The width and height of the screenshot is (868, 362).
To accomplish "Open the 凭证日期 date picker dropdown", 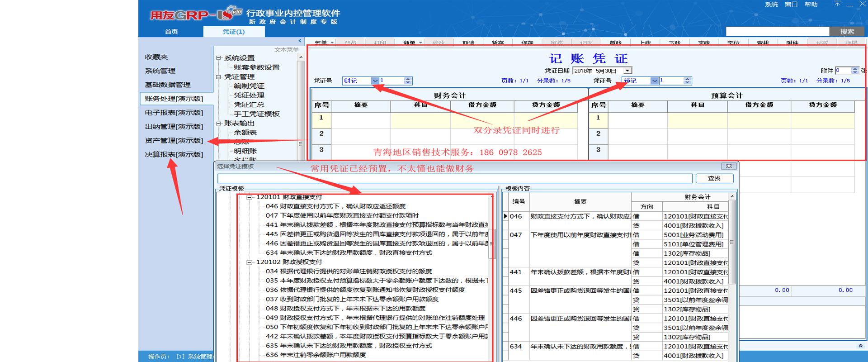I will [x=627, y=71].
